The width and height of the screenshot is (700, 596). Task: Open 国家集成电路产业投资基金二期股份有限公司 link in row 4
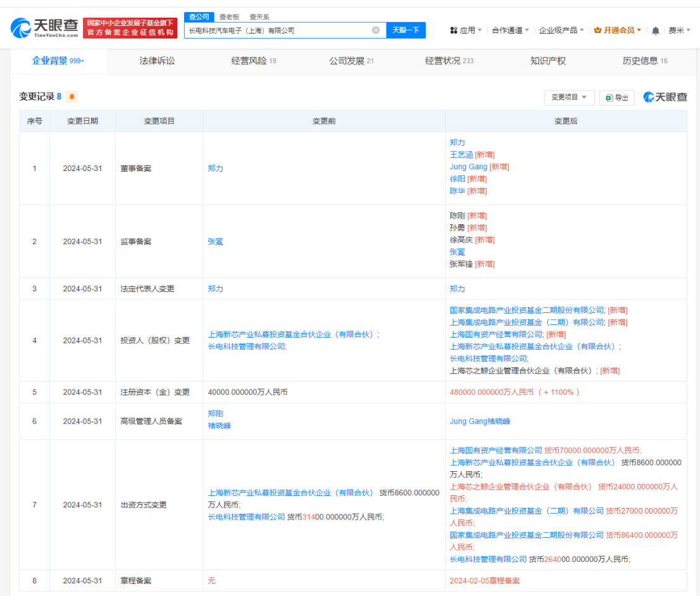(x=527, y=310)
